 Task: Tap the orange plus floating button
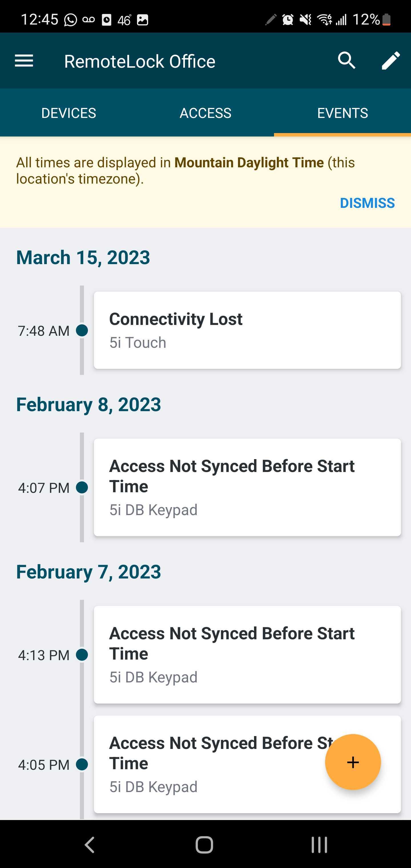coord(353,762)
